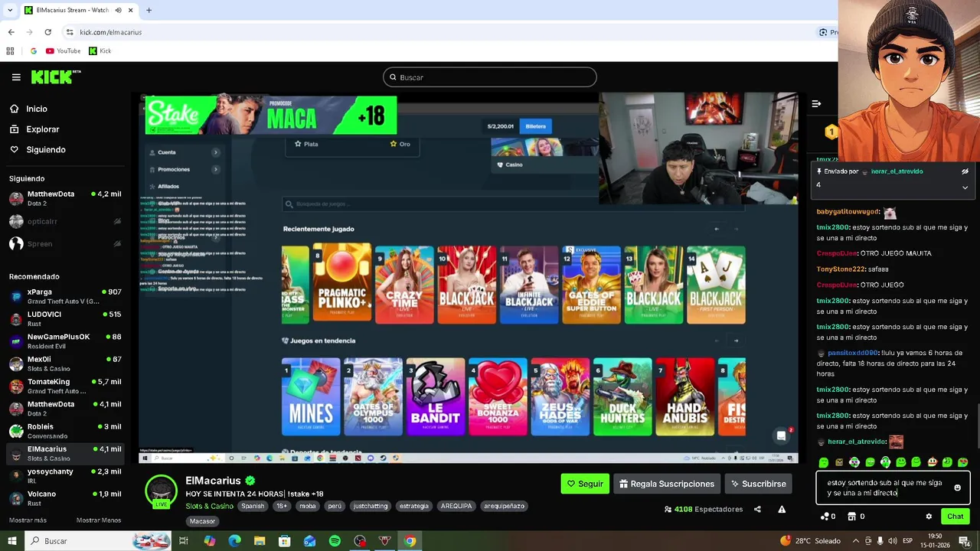This screenshot has height=551, width=980.
Task: Open the Windows Start menu
Action: [12, 541]
